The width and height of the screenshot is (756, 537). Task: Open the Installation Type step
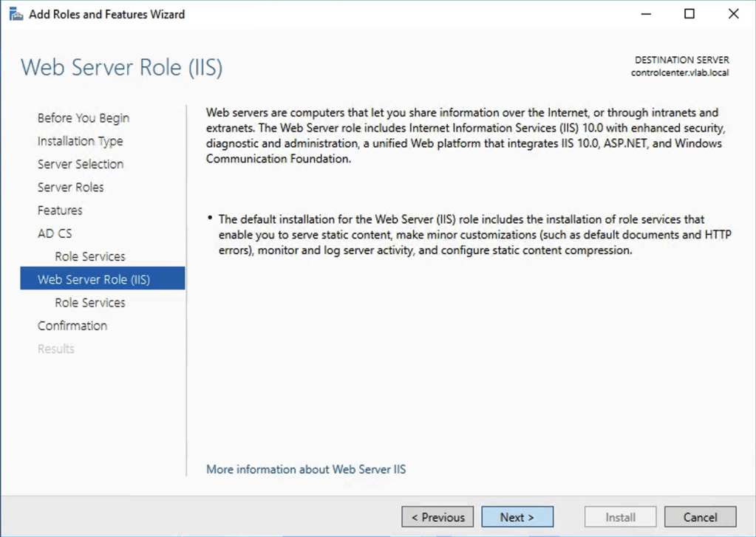click(x=80, y=141)
